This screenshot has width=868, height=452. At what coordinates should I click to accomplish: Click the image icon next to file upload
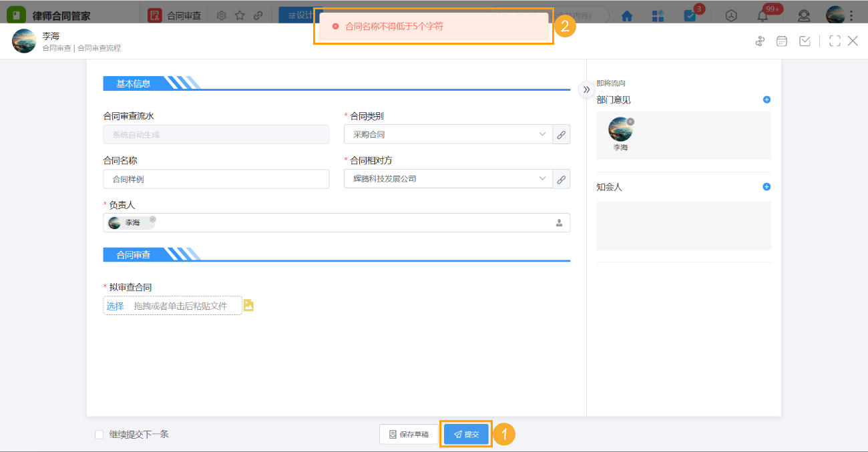(248, 305)
